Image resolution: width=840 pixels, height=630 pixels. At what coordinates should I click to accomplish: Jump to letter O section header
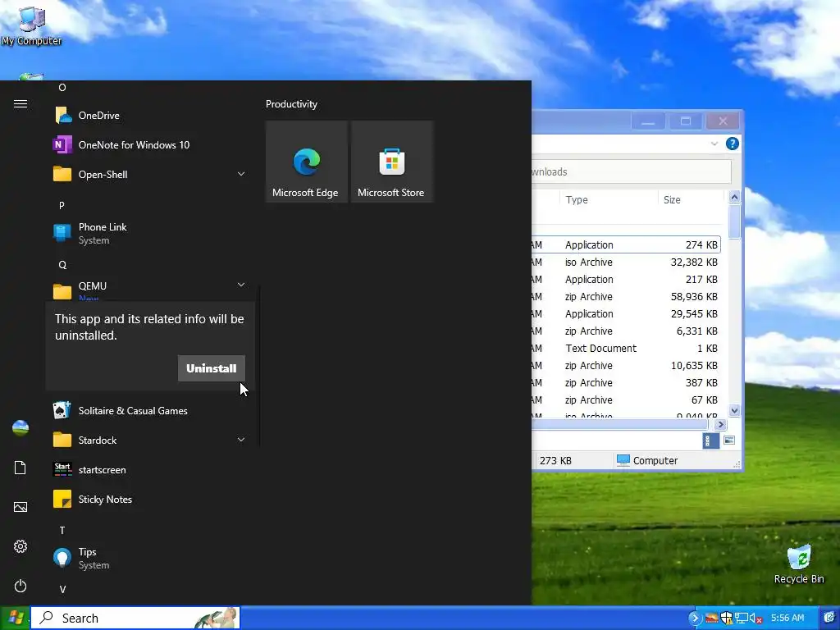pyautogui.click(x=62, y=87)
